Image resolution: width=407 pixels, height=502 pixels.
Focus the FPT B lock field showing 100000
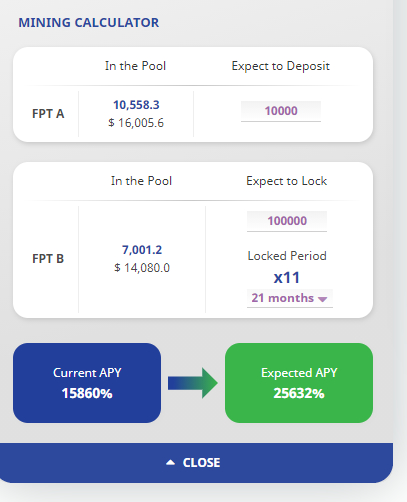(x=287, y=221)
